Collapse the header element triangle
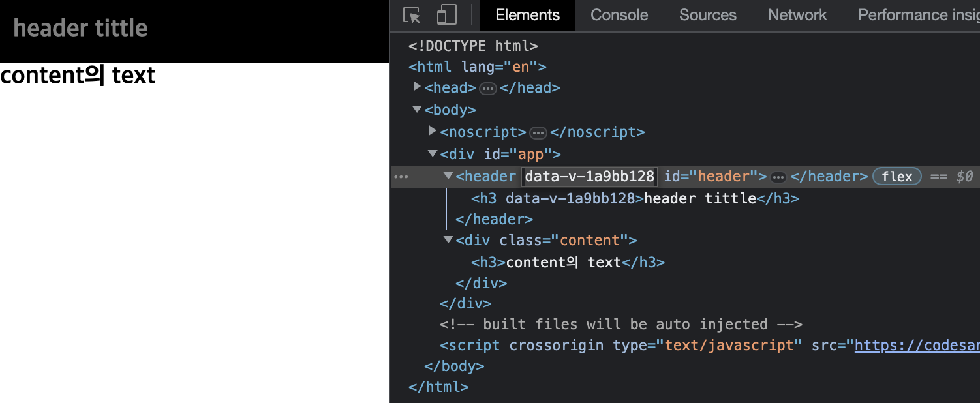This screenshot has width=980, height=403. pos(448,175)
